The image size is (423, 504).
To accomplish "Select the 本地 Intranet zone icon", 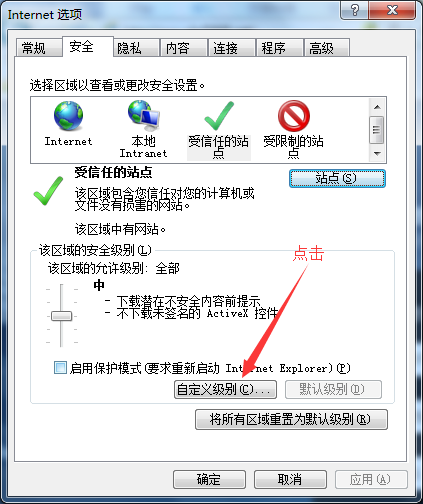I will click(x=144, y=116).
